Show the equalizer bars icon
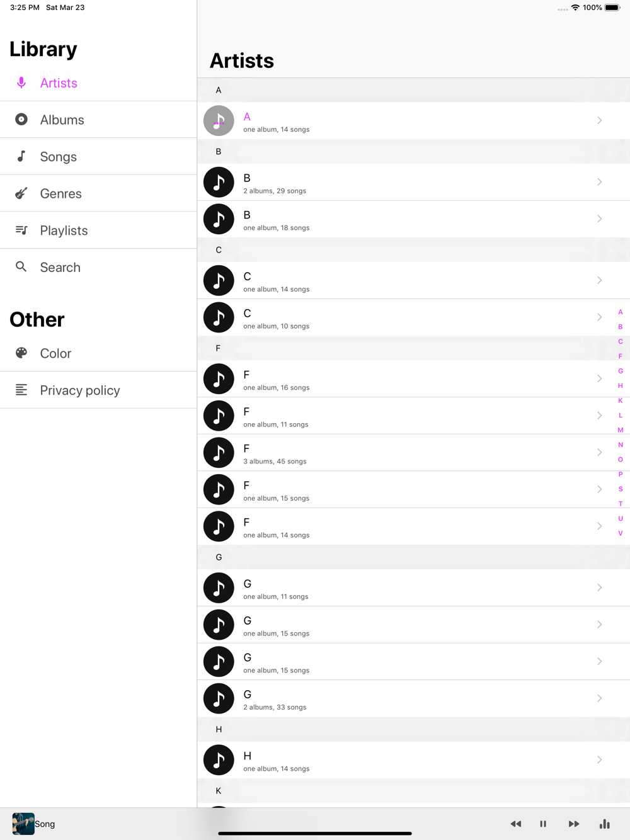This screenshot has width=630, height=840. point(605,824)
